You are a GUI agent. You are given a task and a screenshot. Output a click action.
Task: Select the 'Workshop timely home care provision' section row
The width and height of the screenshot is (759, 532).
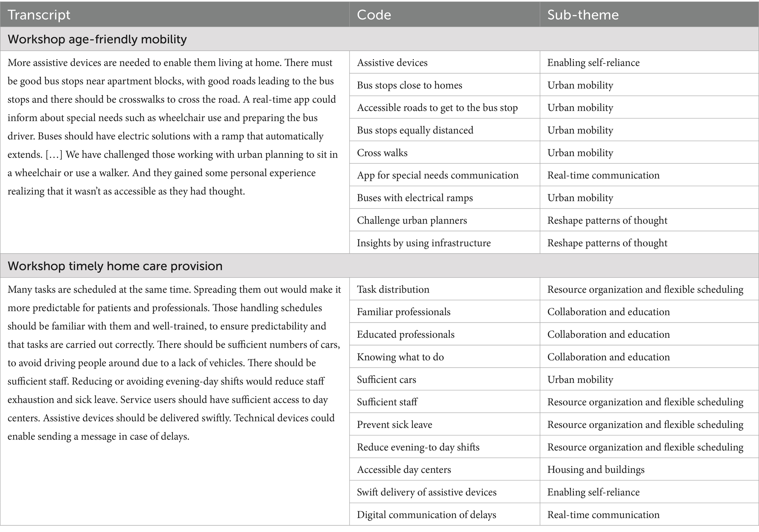tap(115, 266)
